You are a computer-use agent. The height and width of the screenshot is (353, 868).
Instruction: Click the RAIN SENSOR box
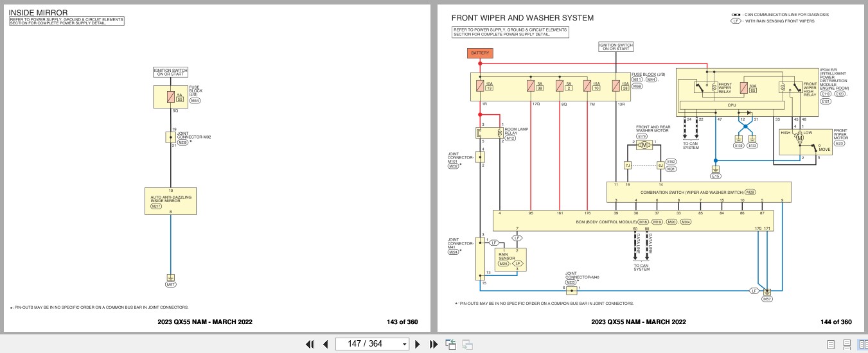pyautogui.click(x=511, y=259)
